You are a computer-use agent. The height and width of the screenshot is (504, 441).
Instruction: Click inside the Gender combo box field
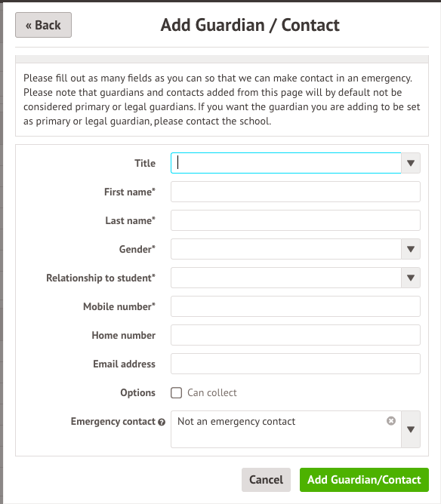click(x=286, y=249)
